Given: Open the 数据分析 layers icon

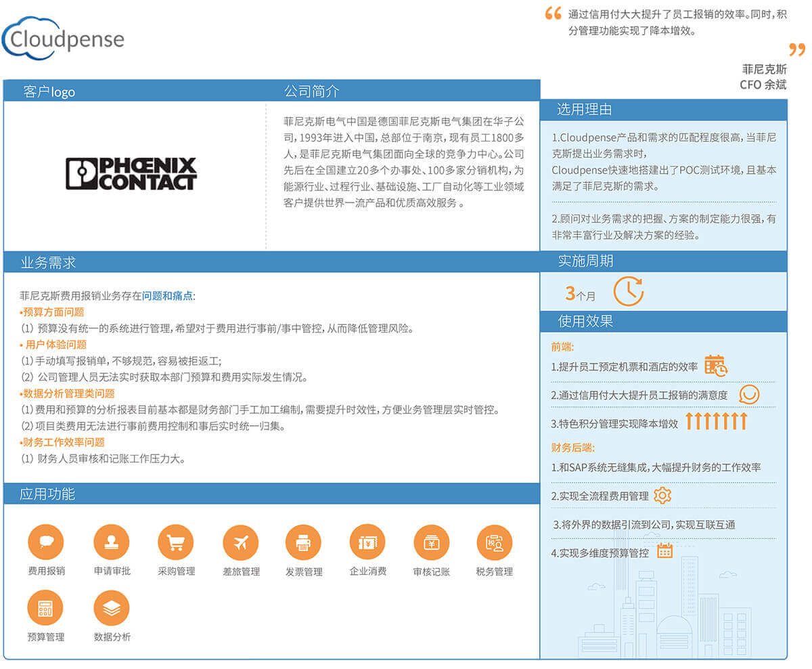Looking at the screenshot, I should click(x=112, y=608).
